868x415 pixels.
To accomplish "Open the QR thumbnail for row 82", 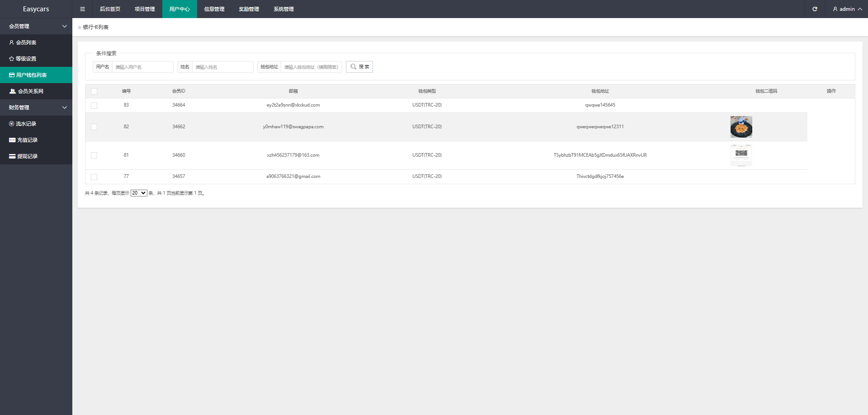I will (741, 127).
